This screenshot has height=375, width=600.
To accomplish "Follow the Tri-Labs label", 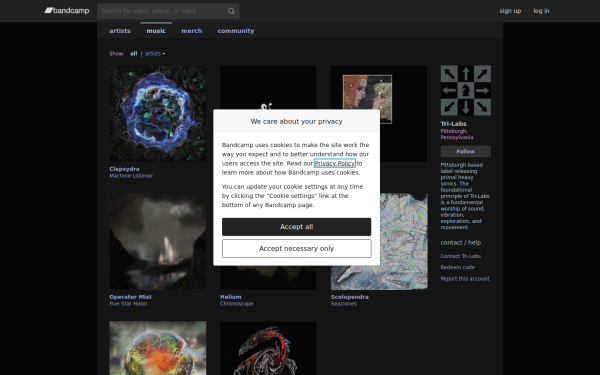I will point(466,152).
